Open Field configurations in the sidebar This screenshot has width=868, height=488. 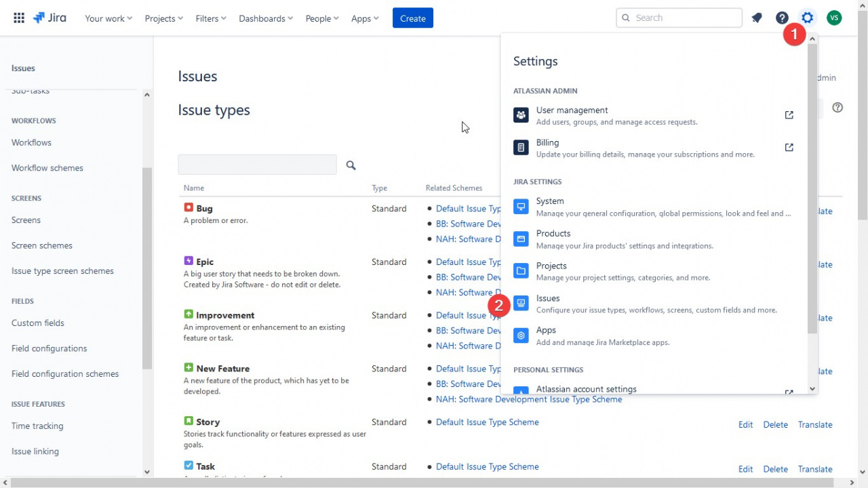point(50,348)
